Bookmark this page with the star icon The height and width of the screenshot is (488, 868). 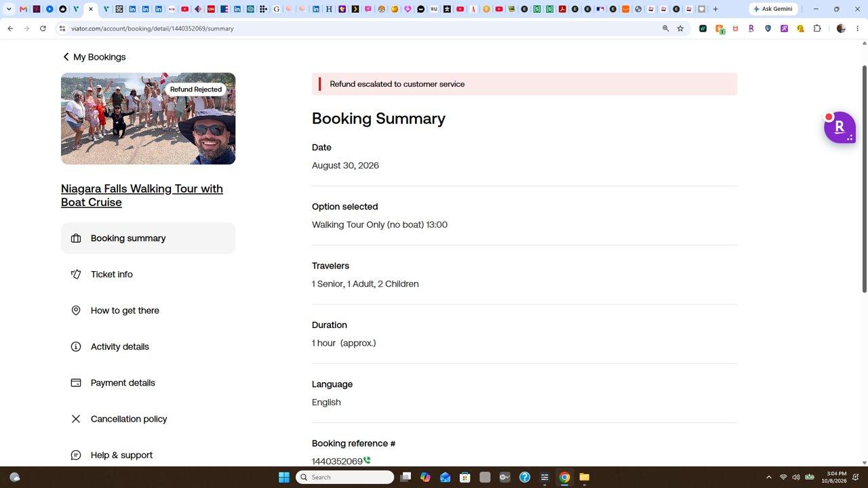680,28
